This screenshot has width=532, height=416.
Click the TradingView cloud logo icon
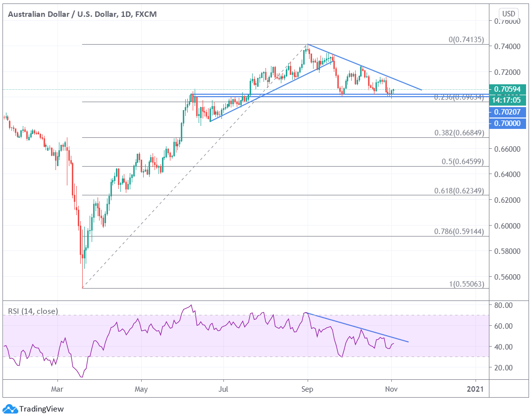(11, 409)
